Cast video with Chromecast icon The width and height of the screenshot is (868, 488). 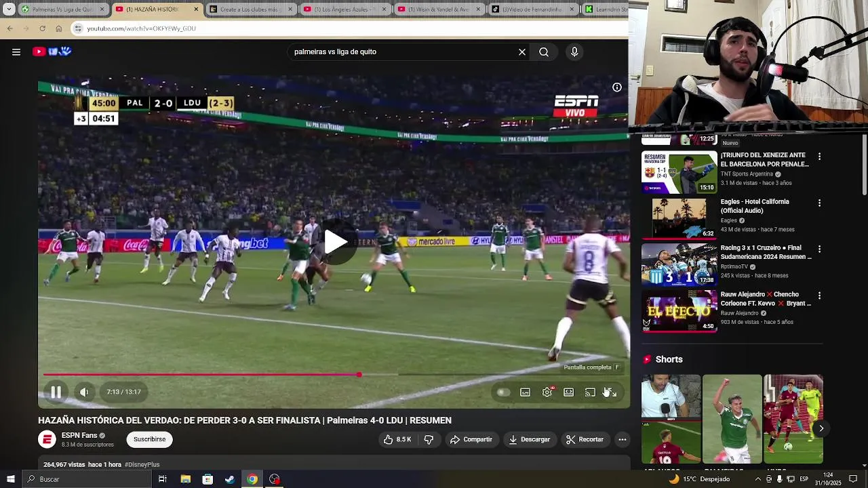pos(591,392)
